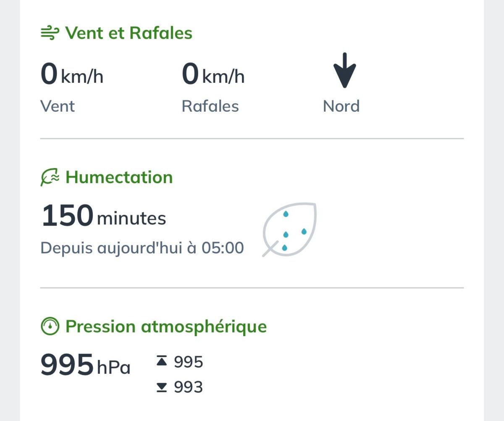This screenshot has width=504, height=421.
Task: Tap the maximum pressure up-arrow icon
Action: pyautogui.click(x=162, y=361)
